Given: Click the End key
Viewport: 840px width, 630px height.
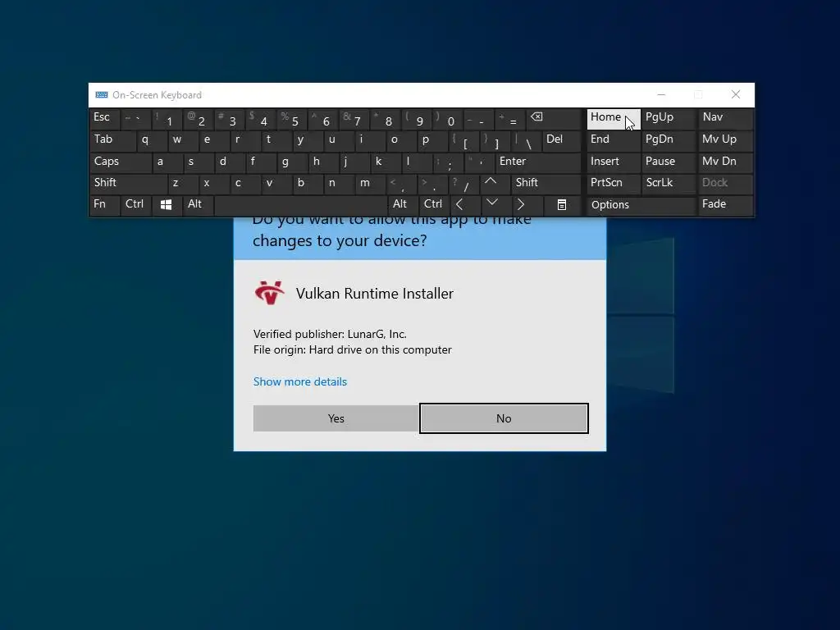Looking at the screenshot, I should pos(614,139).
